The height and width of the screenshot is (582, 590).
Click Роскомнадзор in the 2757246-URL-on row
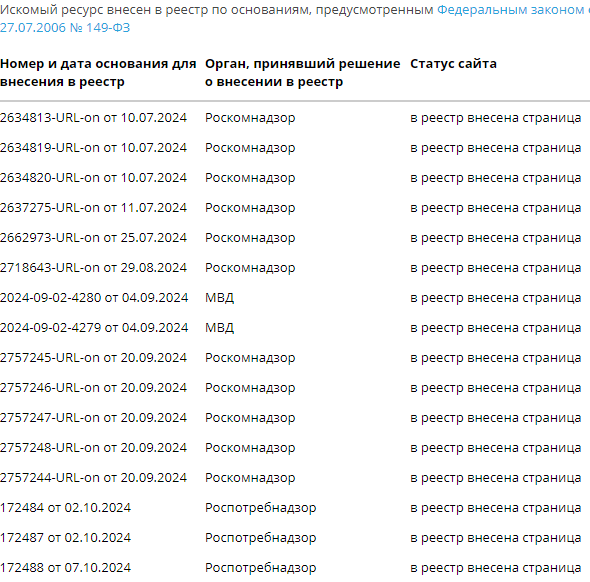(x=250, y=388)
